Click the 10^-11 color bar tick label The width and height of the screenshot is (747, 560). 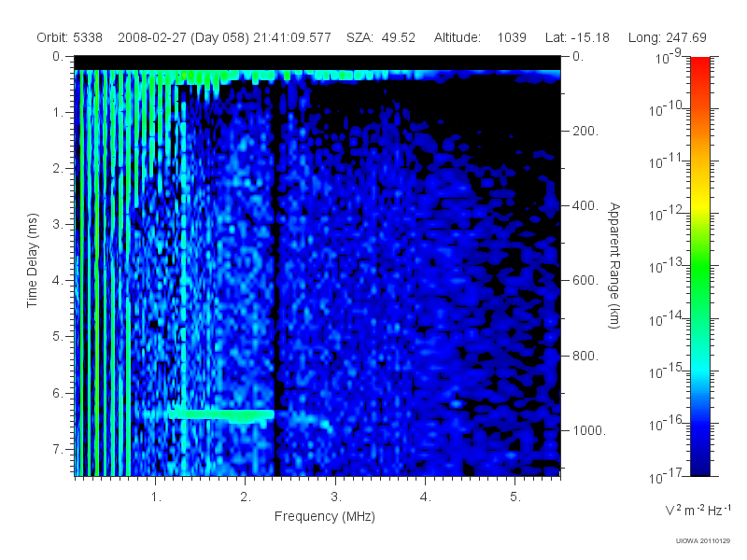click(x=665, y=161)
